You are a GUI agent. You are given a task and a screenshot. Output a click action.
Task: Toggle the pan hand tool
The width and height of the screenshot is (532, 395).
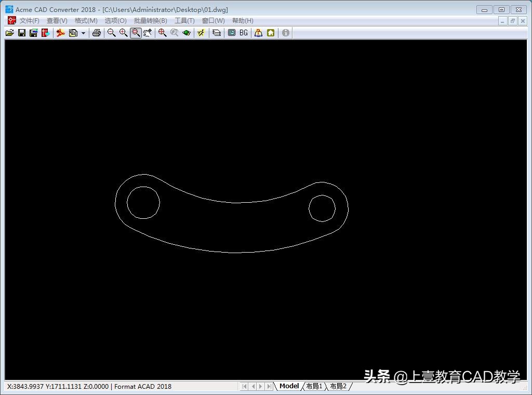coord(148,33)
